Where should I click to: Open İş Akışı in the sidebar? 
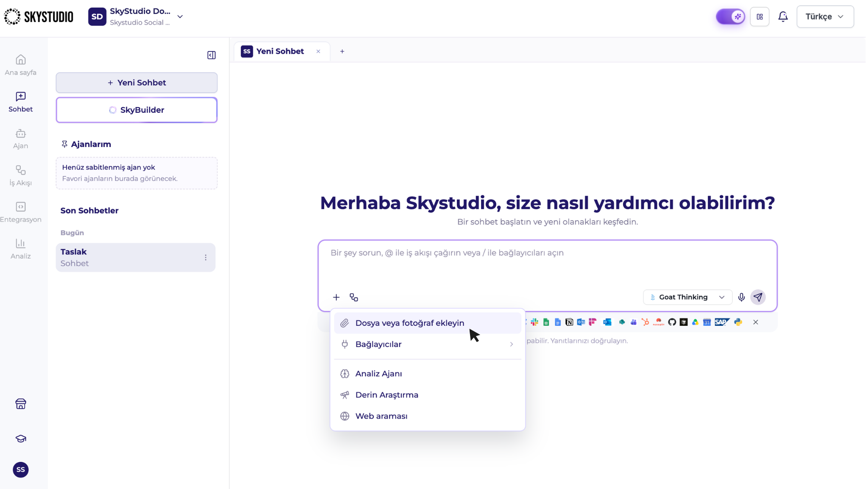click(20, 176)
